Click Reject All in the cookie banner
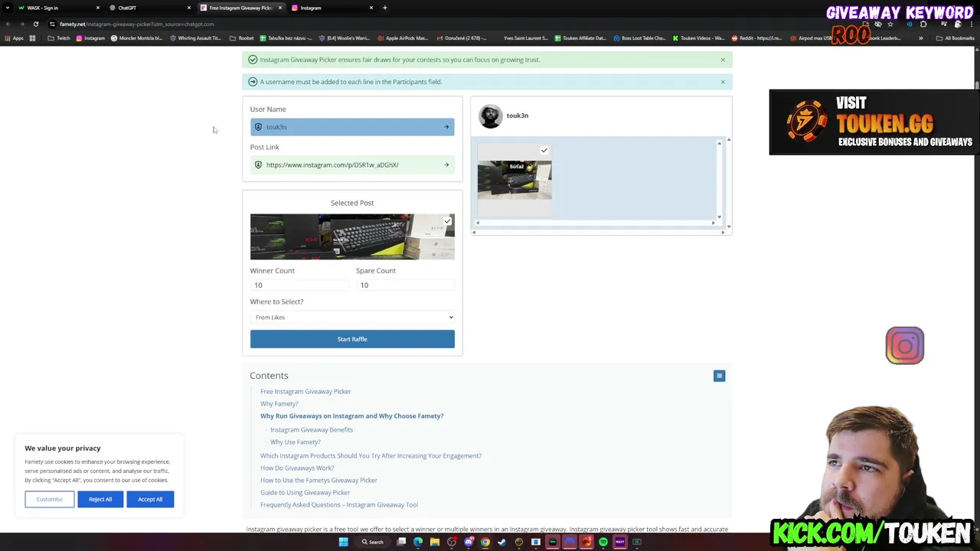This screenshot has width=980, height=551. click(x=100, y=500)
